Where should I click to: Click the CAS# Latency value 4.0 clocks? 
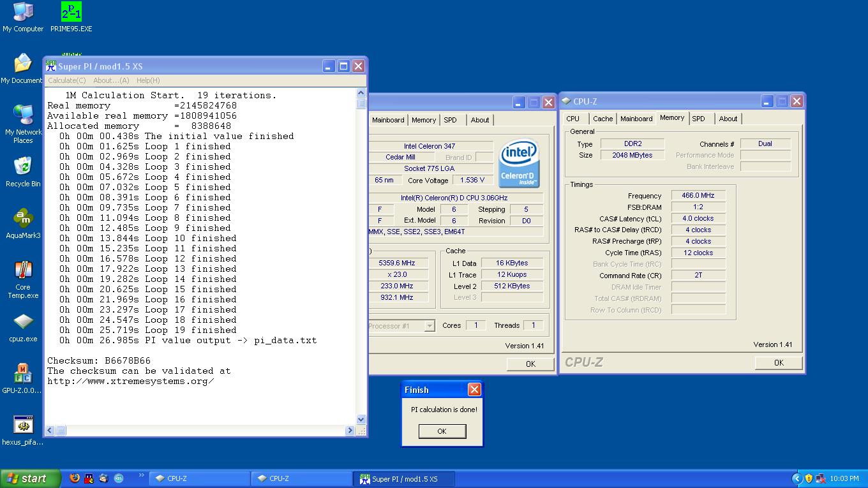(x=698, y=218)
